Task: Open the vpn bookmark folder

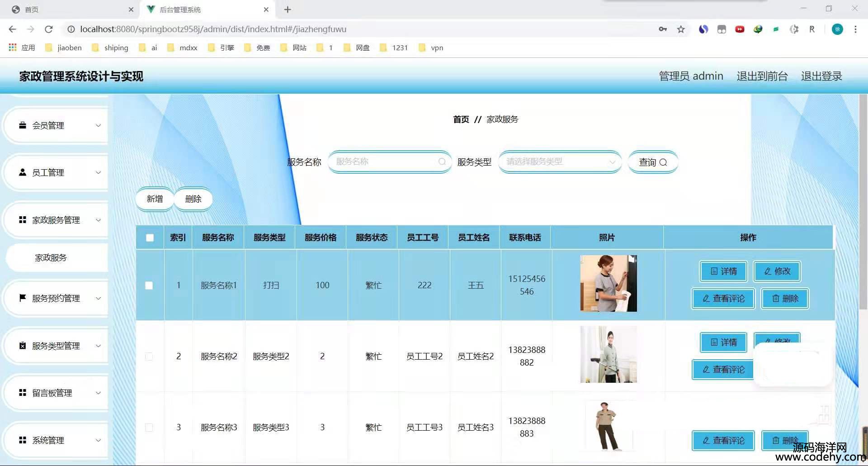Action: pyautogui.click(x=431, y=48)
